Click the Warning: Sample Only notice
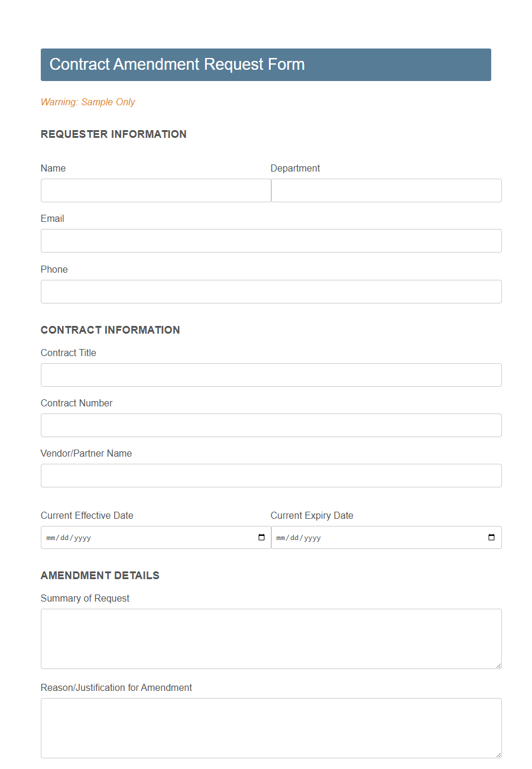This screenshot has height=769, width=532. point(87,102)
